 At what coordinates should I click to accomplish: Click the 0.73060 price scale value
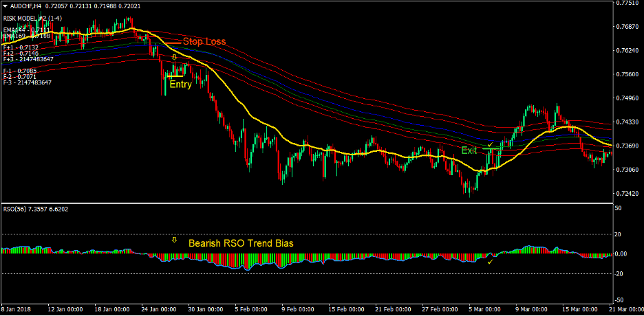click(x=627, y=169)
